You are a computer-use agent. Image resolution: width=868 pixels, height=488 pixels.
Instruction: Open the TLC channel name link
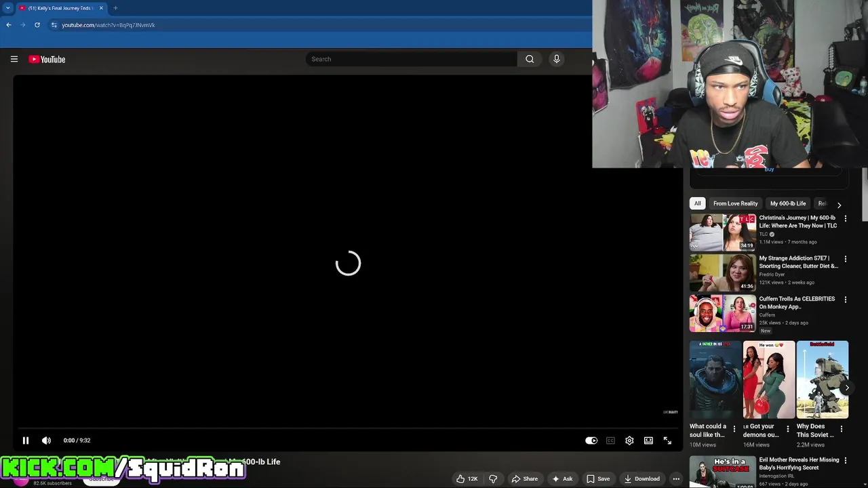[764, 235]
